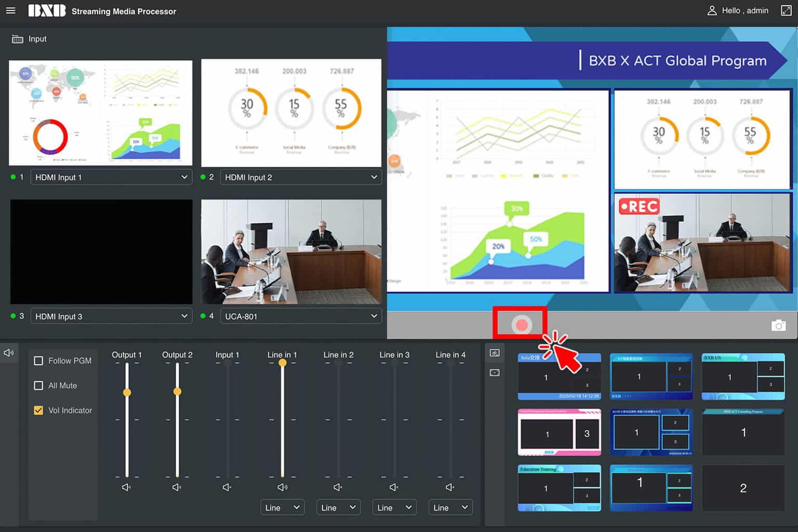Take a snapshot with camera icon
798x532 pixels.
pyautogui.click(x=778, y=326)
